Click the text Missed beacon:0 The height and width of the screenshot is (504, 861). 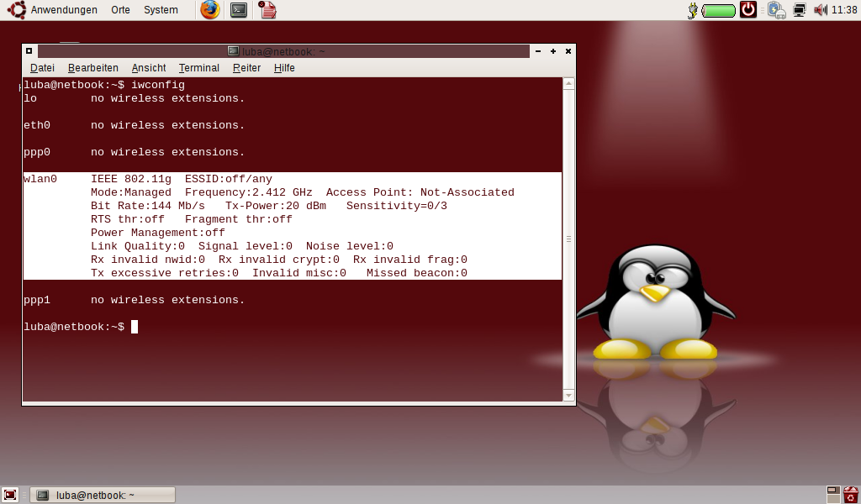pyautogui.click(x=417, y=273)
